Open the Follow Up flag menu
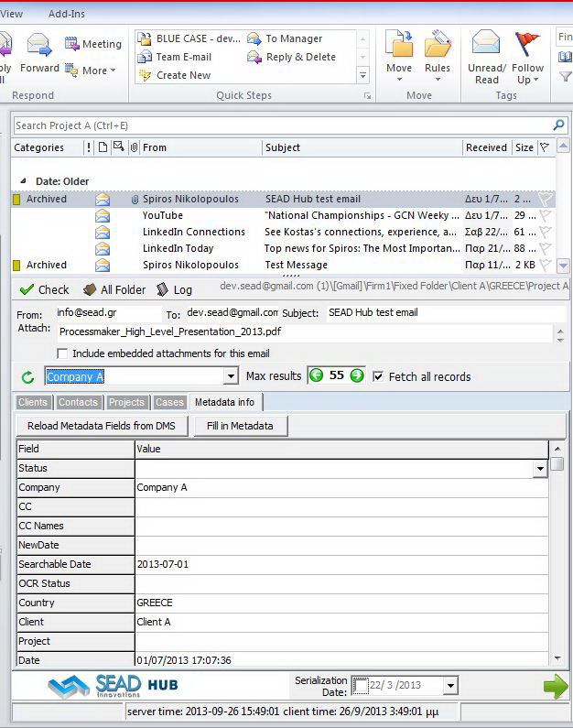This screenshot has width=573, height=728. pyautogui.click(x=527, y=57)
